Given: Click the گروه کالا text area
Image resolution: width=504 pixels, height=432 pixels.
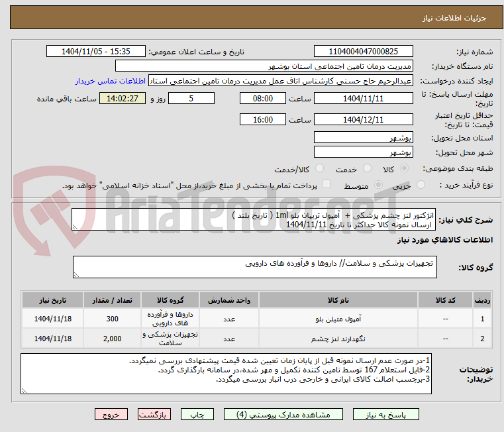Looking at the screenshot, I should [254, 267].
